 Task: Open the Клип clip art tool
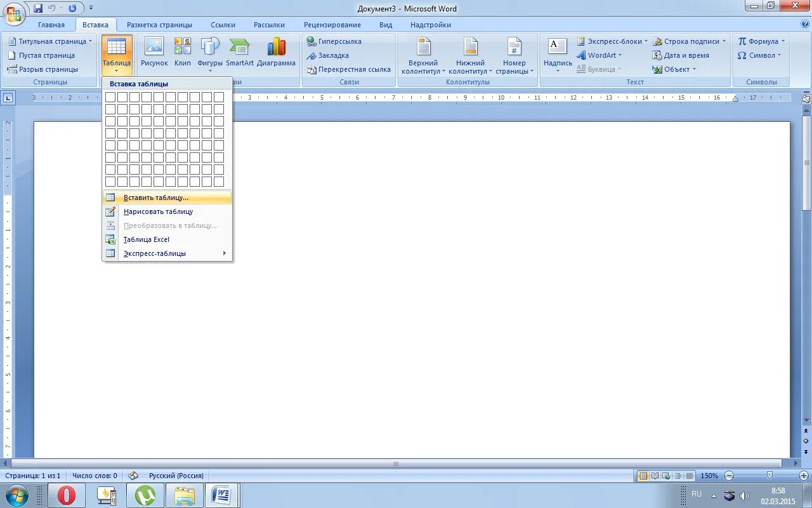(x=183, y=52)
